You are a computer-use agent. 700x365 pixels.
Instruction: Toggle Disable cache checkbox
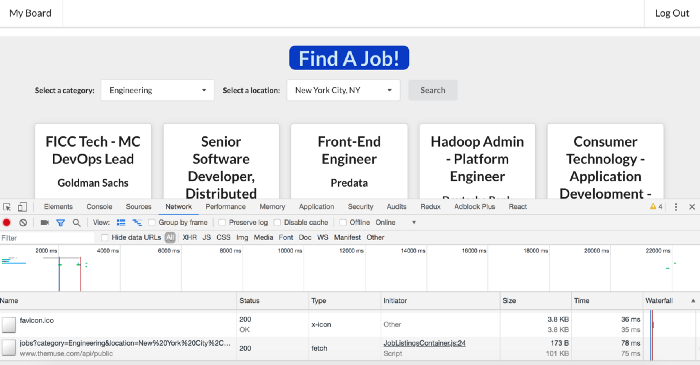coord(277,222)
